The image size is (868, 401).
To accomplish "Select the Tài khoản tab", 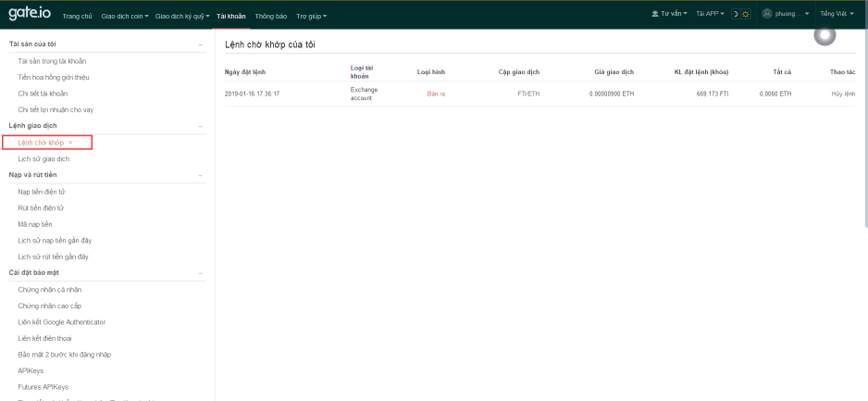I will click(230, 16).
